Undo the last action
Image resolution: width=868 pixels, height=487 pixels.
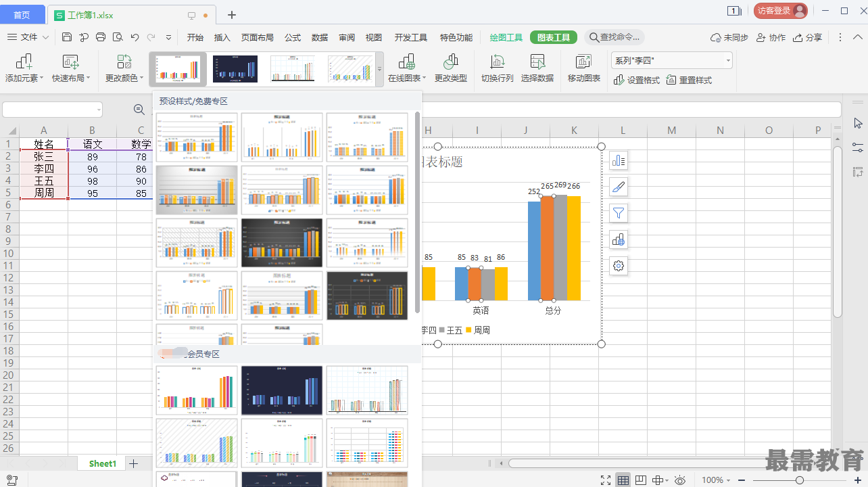coord(135,37)
